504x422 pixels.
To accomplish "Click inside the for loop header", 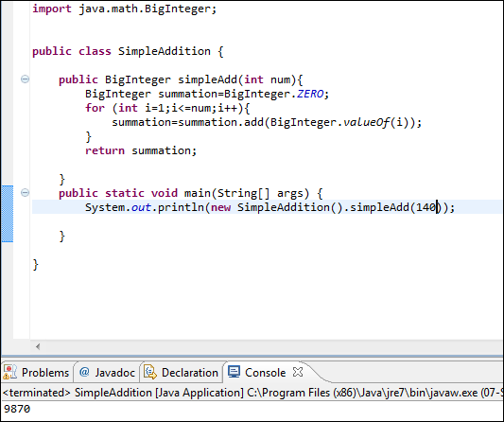I will coord(167,108).
